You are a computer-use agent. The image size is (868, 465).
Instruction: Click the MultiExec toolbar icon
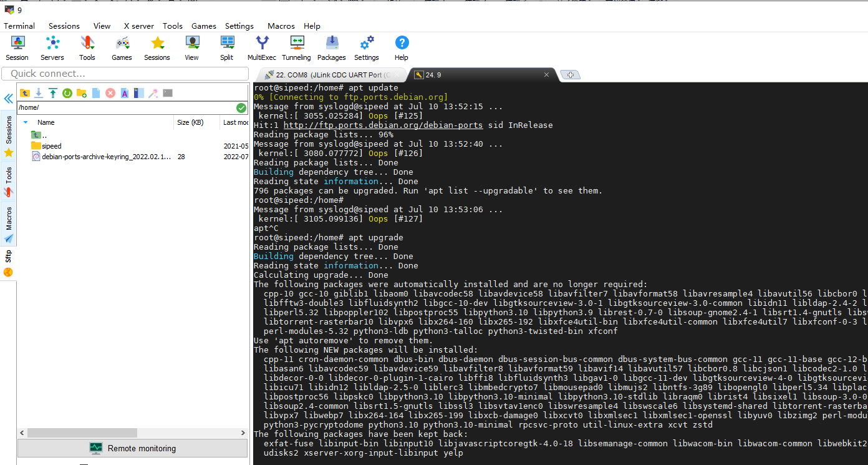pyautogui.click(x=262, y=47)
